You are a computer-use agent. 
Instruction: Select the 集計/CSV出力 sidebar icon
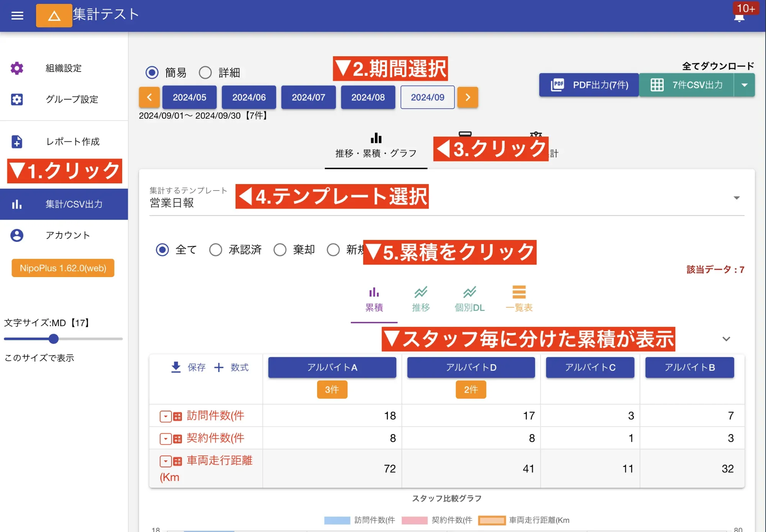pos(17,204)
